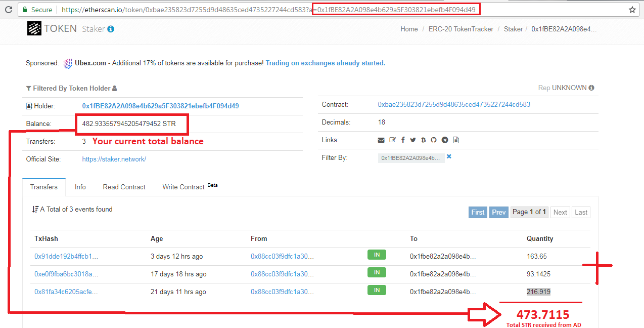Visit the staker.network official site link
The width and height of the screenshot is (644, 328).
114,159
